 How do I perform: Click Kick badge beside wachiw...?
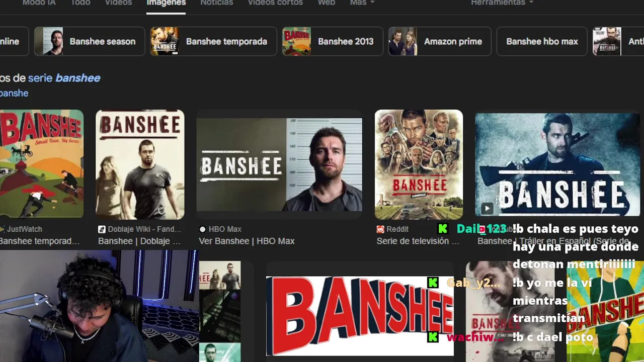433,337
